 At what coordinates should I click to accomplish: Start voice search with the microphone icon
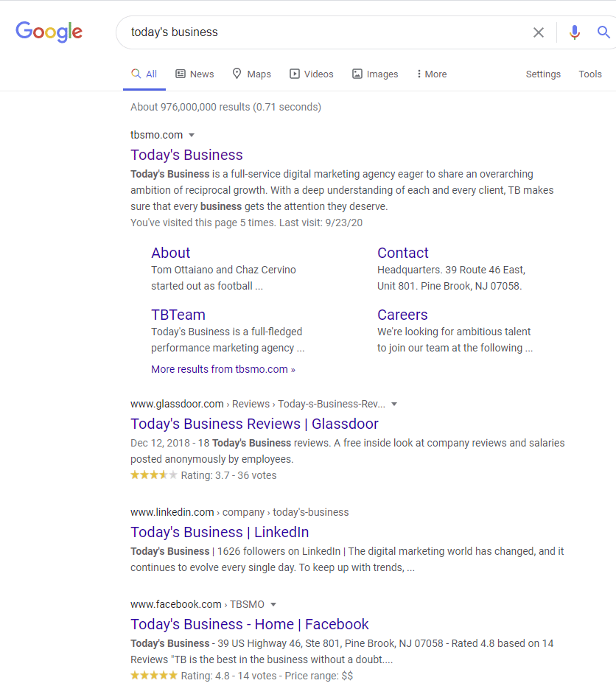click(575, 32)
